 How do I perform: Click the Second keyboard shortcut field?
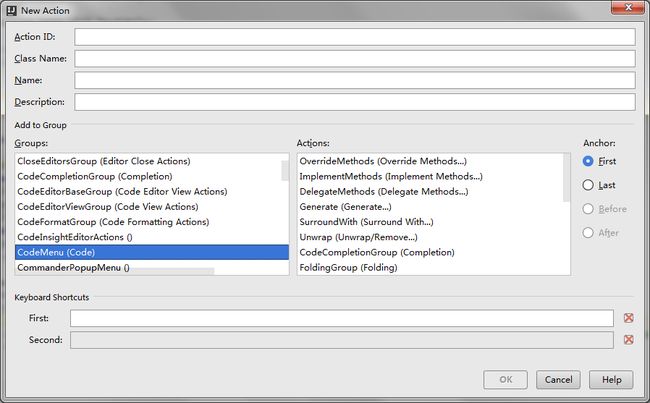pos(342,340)
